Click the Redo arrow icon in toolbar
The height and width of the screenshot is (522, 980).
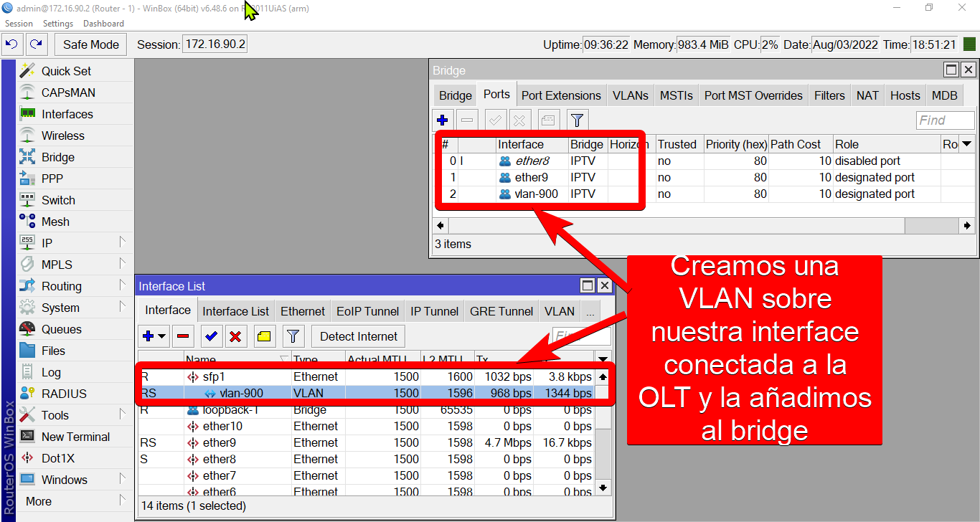pos(37,44)
